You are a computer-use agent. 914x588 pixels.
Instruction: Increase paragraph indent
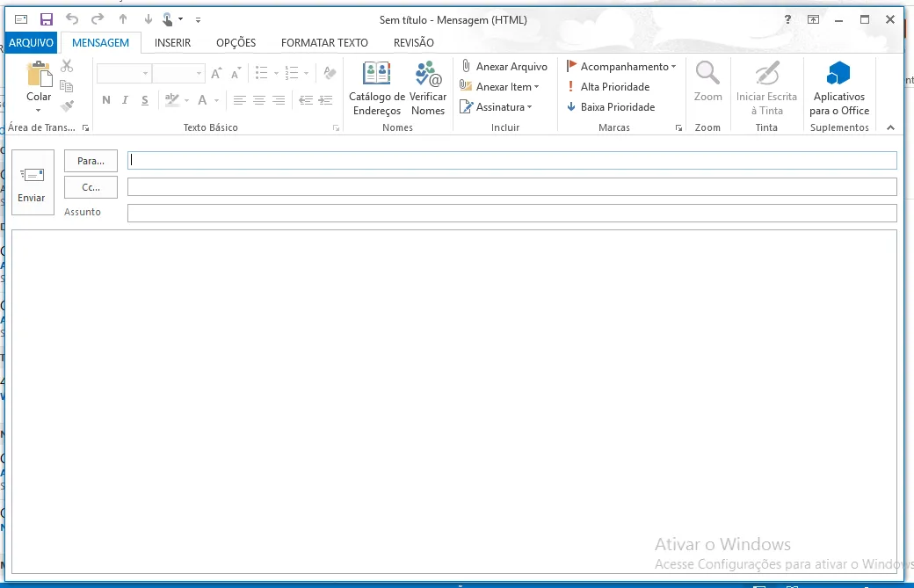[325, 100]
